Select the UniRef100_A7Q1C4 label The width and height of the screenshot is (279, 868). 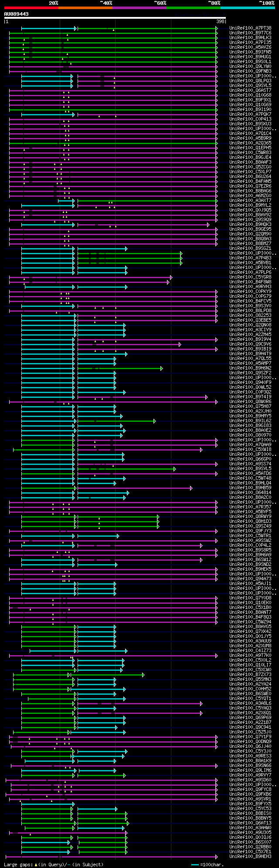tap(250, 133)
